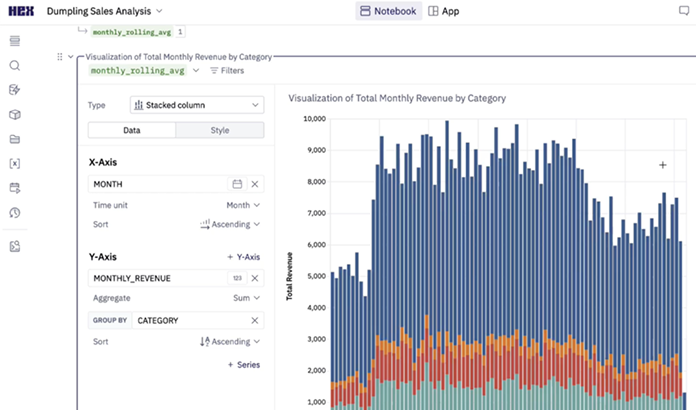696x410 pixels.
Task: Open the files folder icon in sidebar
Action: [x=15, y=139]
